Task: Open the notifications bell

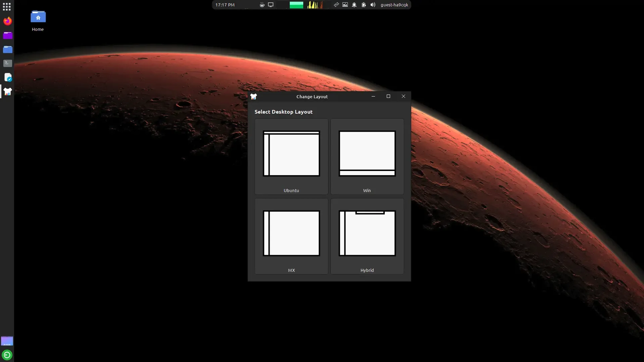Action: (354, 5)
